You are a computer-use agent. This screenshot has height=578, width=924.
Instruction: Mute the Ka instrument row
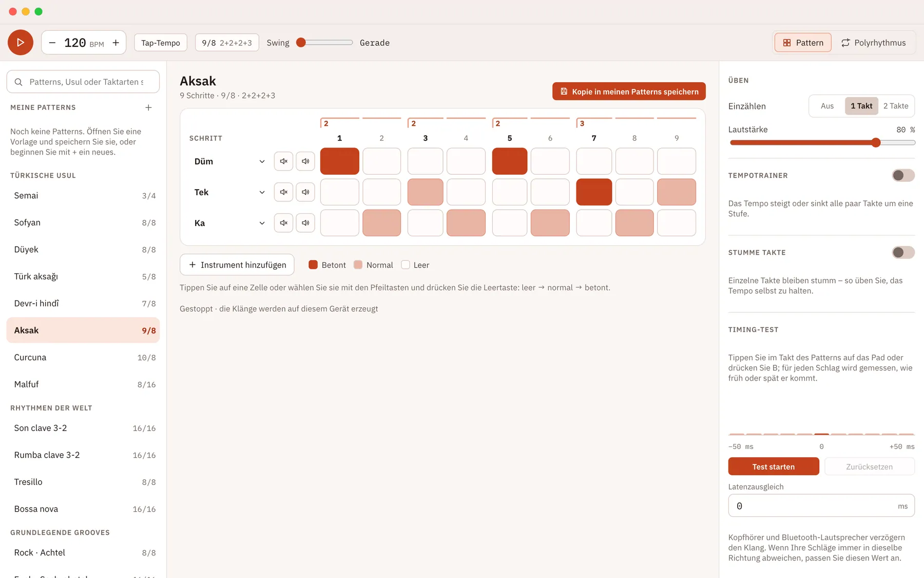point(283,223)
